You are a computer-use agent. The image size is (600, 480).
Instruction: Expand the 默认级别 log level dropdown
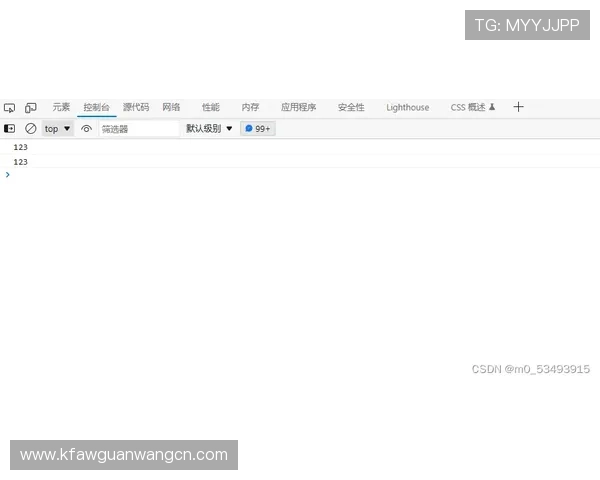(x=209, y=129)
